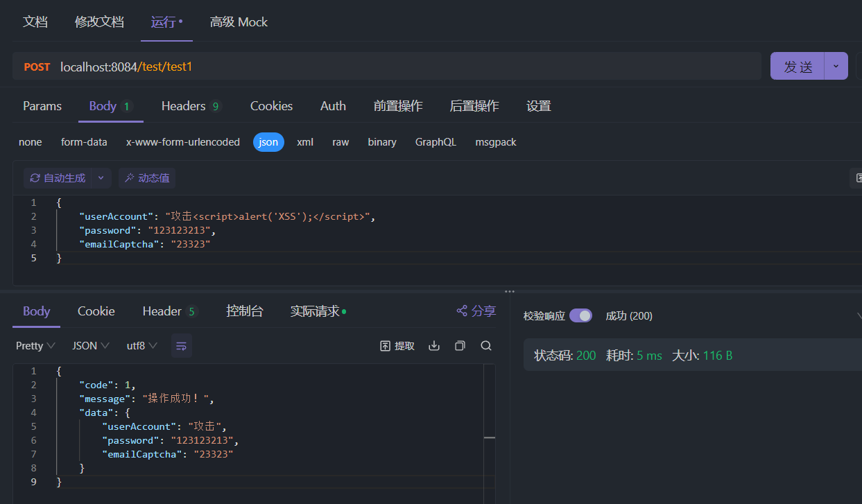Open the 控制台 tab
The image size is (862, 504).
[245, 311]
